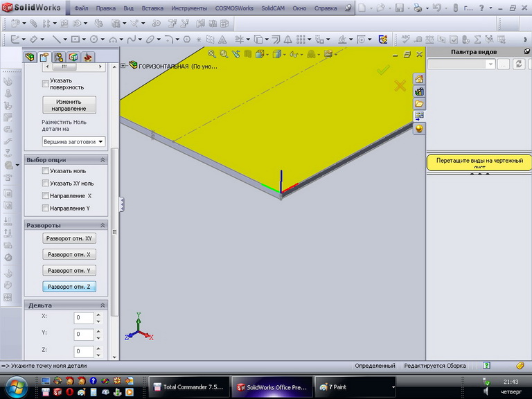Increase the Delta X value with up arrow
This screenshot has width=532, height=399.
click(x=98, y=314)
